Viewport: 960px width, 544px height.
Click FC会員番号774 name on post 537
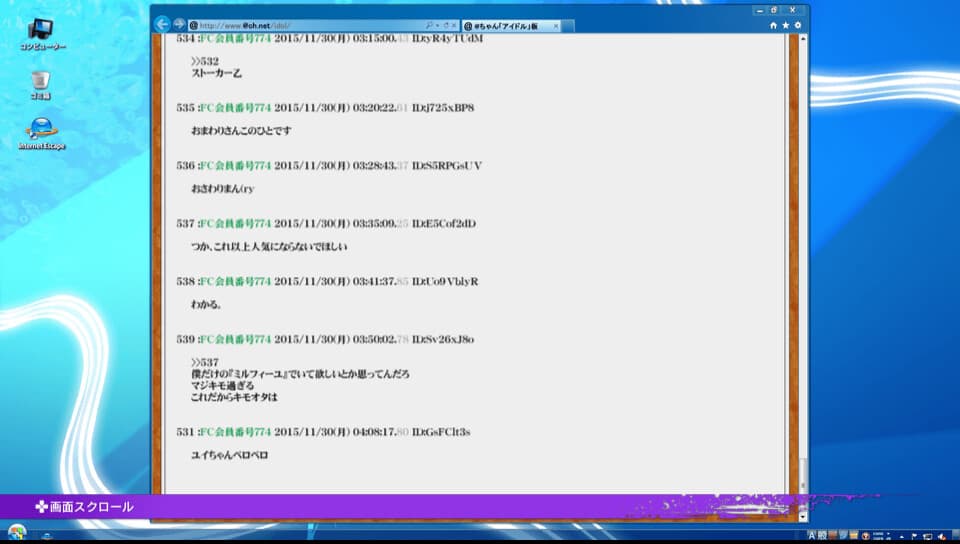pyautogui.click(x=236, y=223)
